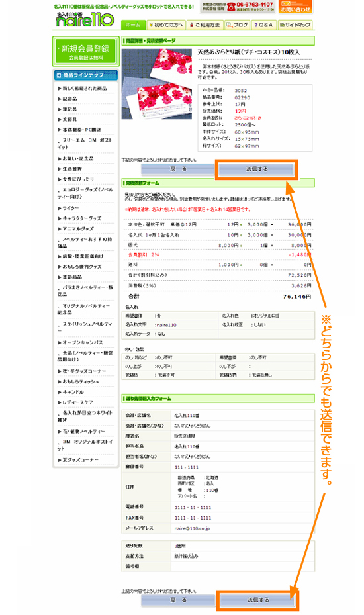364x615 pixels.
Task: Click the naire110 logo
Action: (85, 20)
